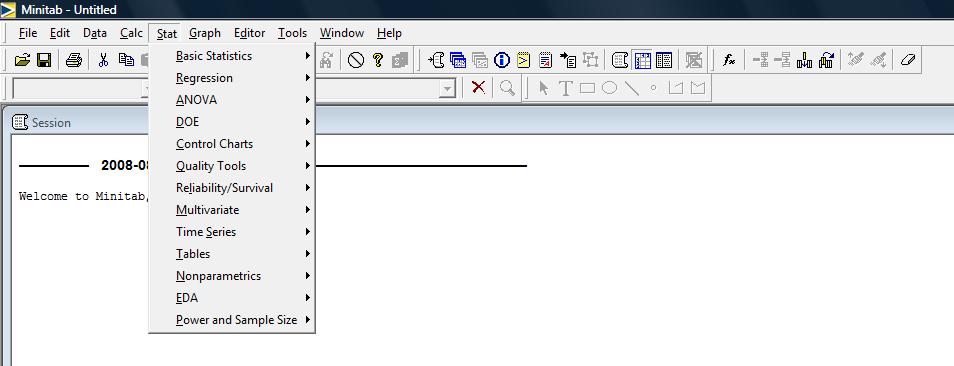954x366 pixels.
Task: Click the blue Info circle icon
Action: pyautogui.click(x=501, y=60)
